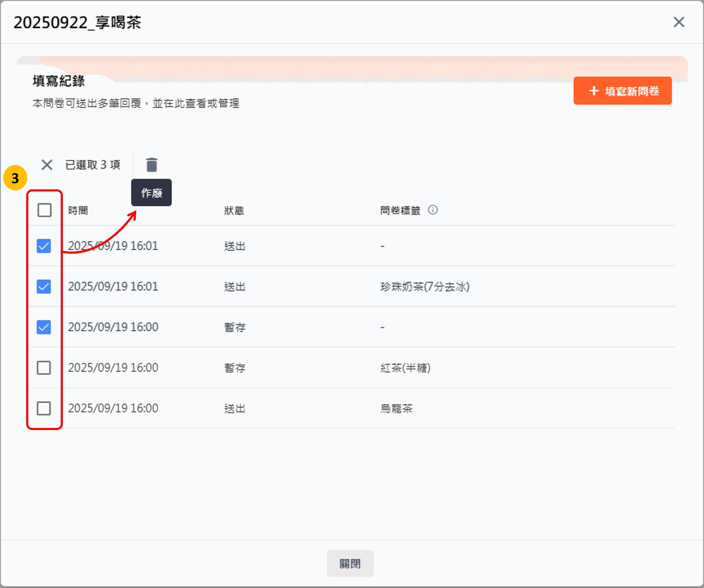Click the 作廢 tooltip label
Viewport: 704px width, 588px height.
pyautogui.click(x=151, y=193)
